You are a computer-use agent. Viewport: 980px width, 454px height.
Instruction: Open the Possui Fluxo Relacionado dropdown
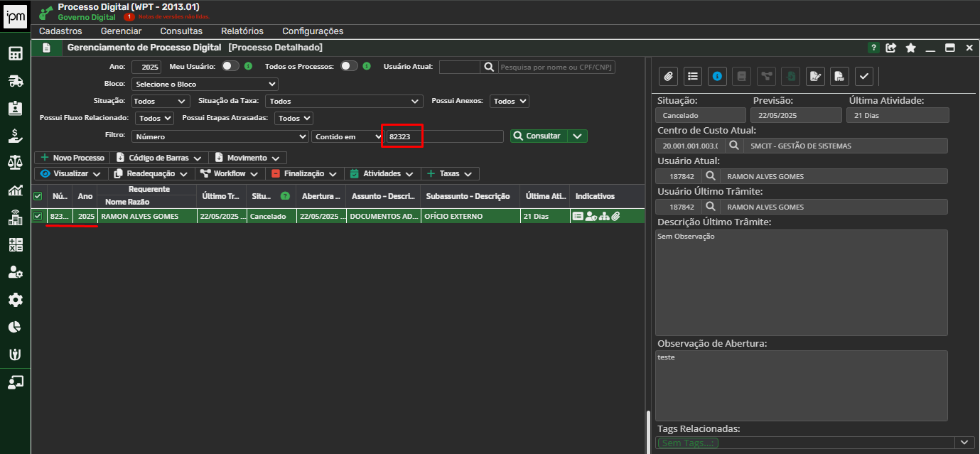point(154,118)
